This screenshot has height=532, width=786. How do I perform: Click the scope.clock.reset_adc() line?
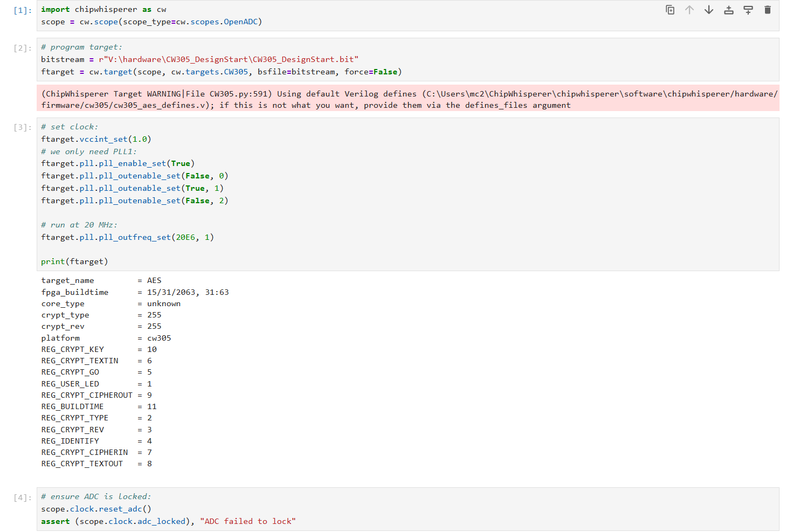click(96, 509)
